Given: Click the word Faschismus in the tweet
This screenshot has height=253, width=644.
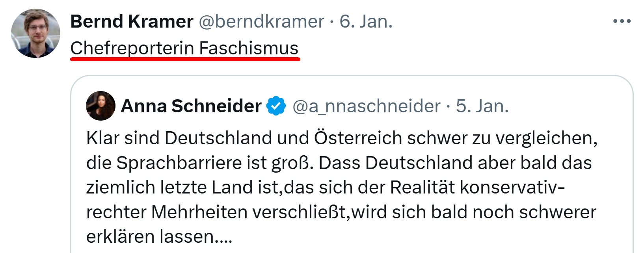Looking at the screenshot, I should click(x=249, y=48).
